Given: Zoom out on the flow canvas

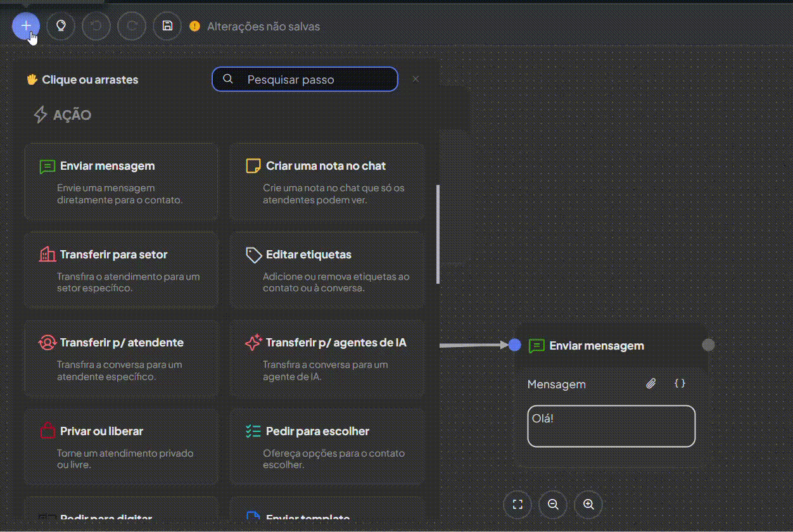Looking at the screenshot, I should pyautogui.click(x=552, y=504).
